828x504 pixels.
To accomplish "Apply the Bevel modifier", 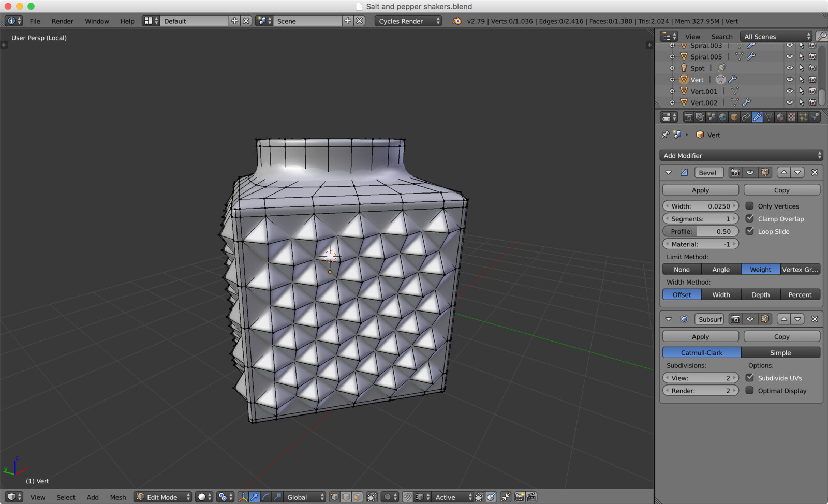I will (700, 190).
